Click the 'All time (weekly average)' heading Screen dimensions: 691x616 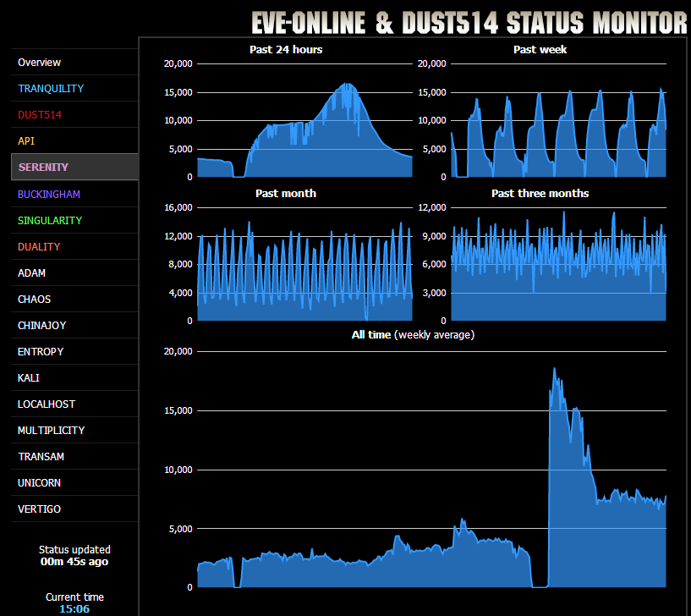click(413, 335)
